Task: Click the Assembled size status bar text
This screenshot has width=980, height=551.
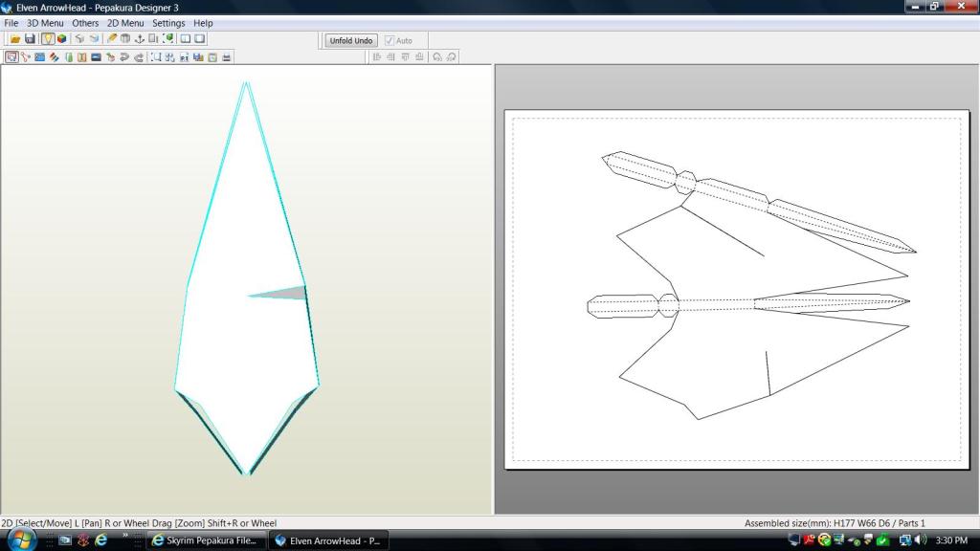Action: coord(835,523)
